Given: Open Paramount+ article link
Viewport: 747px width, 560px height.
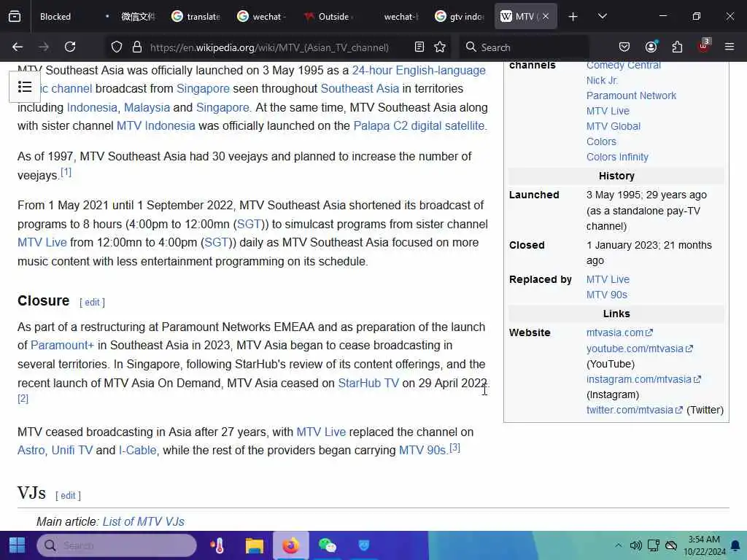Looking at the screenshot, I should pos(63,345).
